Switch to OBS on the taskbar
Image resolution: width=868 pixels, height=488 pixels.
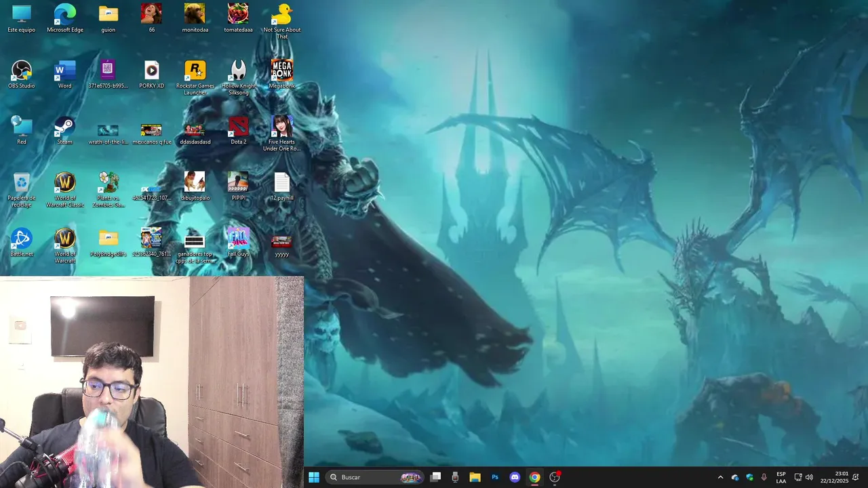pyautogui.click(x=555, y=477)
